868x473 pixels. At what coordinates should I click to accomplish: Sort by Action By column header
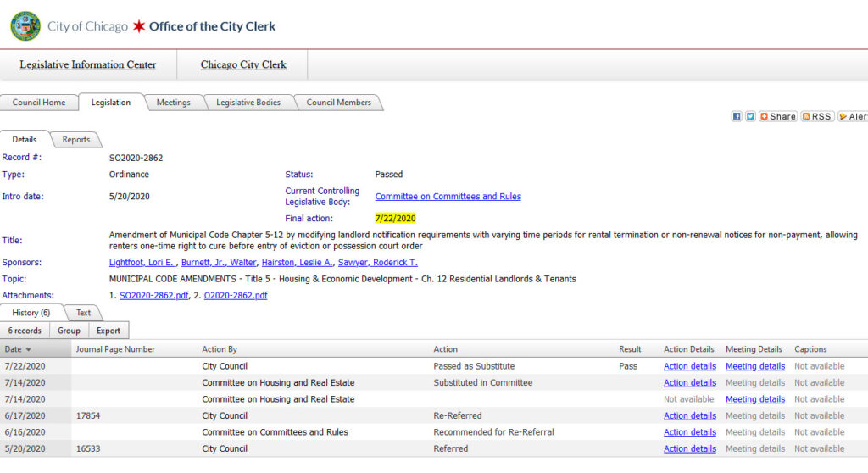pos(220,349)
